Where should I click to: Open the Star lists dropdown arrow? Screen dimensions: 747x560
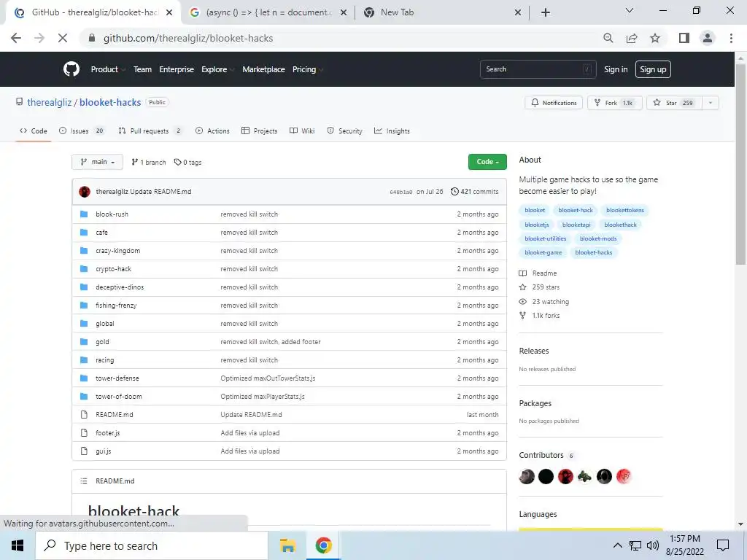(x=711, y=103)
